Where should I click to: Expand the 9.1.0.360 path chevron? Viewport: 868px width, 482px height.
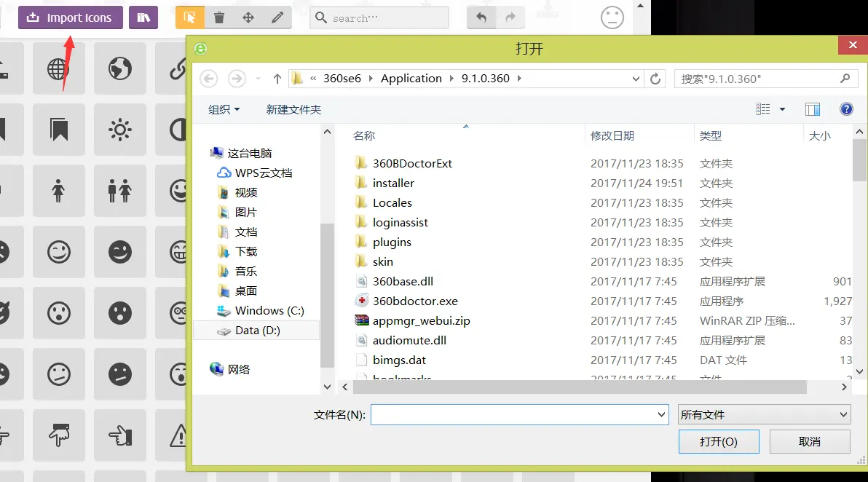[519, 79]
